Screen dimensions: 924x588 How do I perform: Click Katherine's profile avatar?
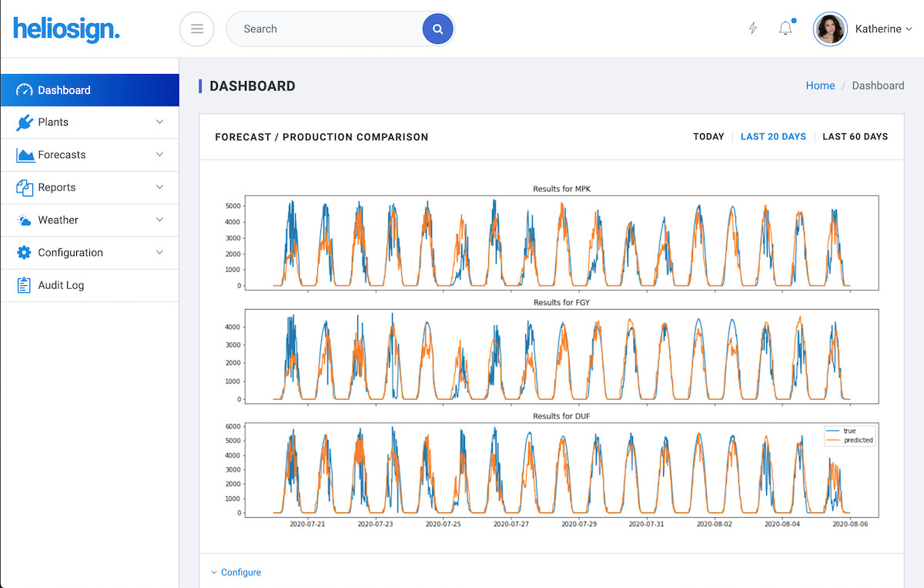(830, 29)
